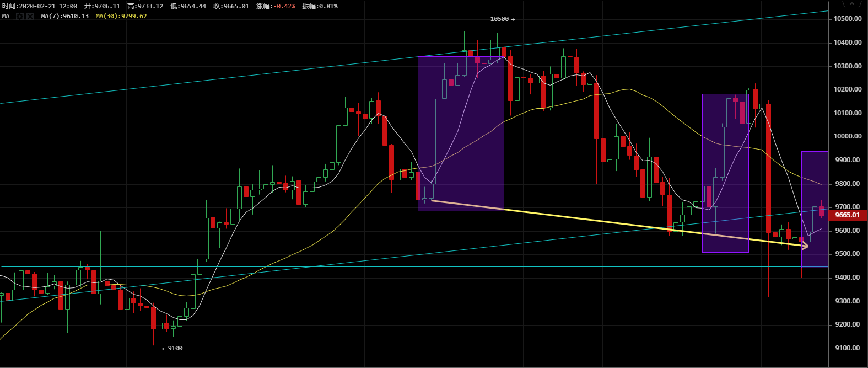Click the 9600.00 price axis label
868x368 pixels.
[x=848, y=231]
